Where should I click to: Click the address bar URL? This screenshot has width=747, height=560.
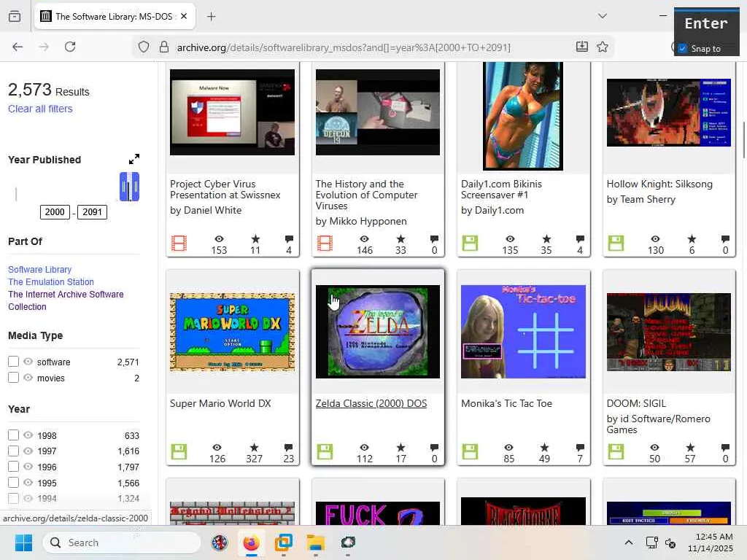tap(344, 47)
